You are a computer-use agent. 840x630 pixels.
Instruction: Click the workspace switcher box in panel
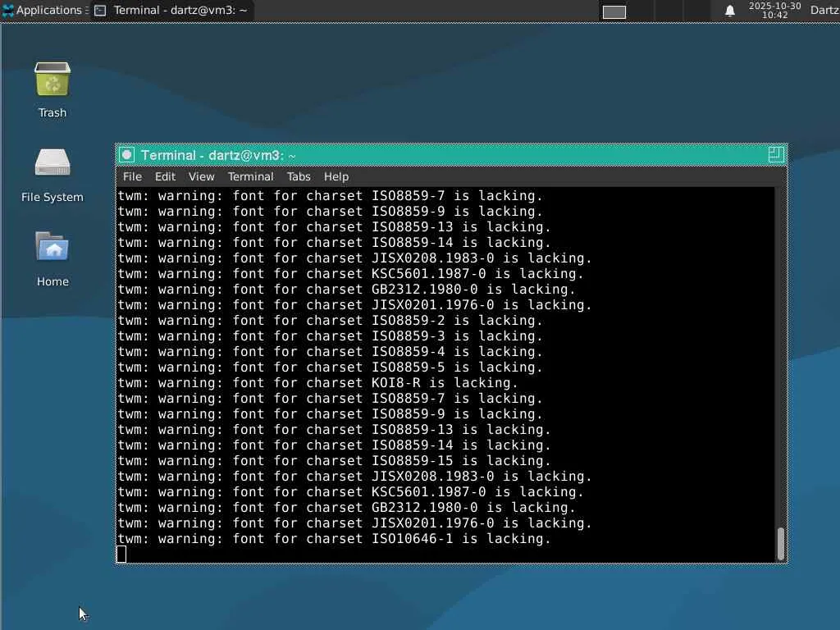pos(614,11)
